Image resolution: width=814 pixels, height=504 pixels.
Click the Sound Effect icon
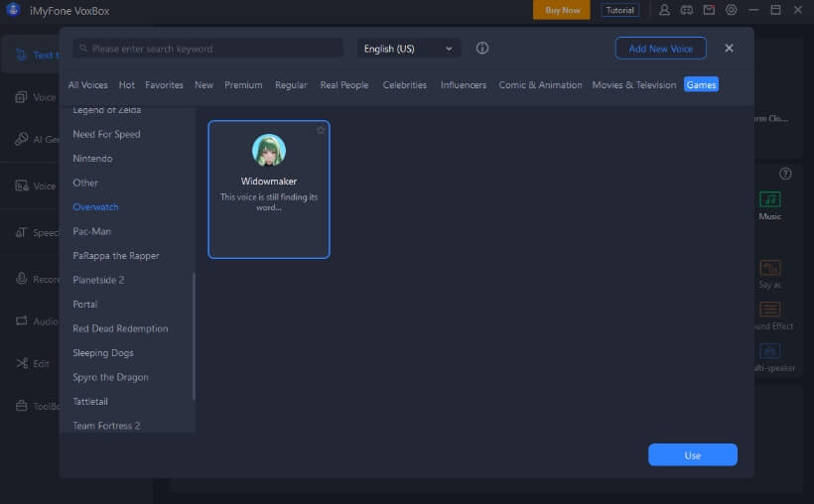pos(770,310)
